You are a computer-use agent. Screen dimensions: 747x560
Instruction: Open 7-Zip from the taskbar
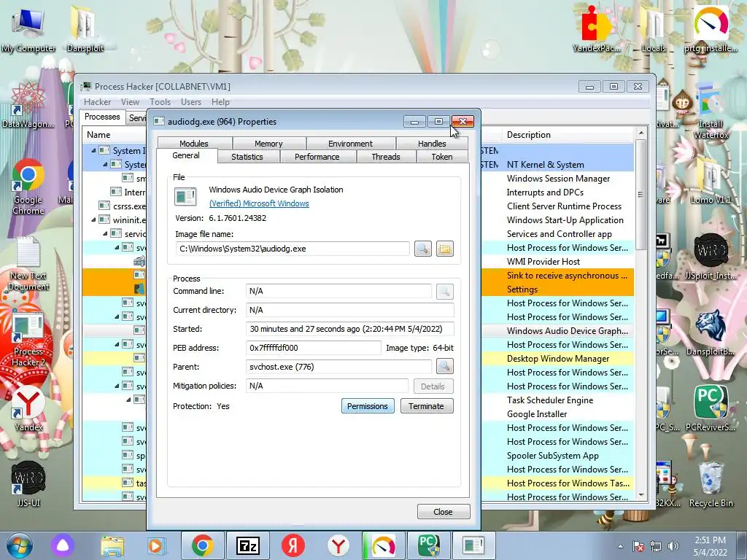[x=248, y=545]
